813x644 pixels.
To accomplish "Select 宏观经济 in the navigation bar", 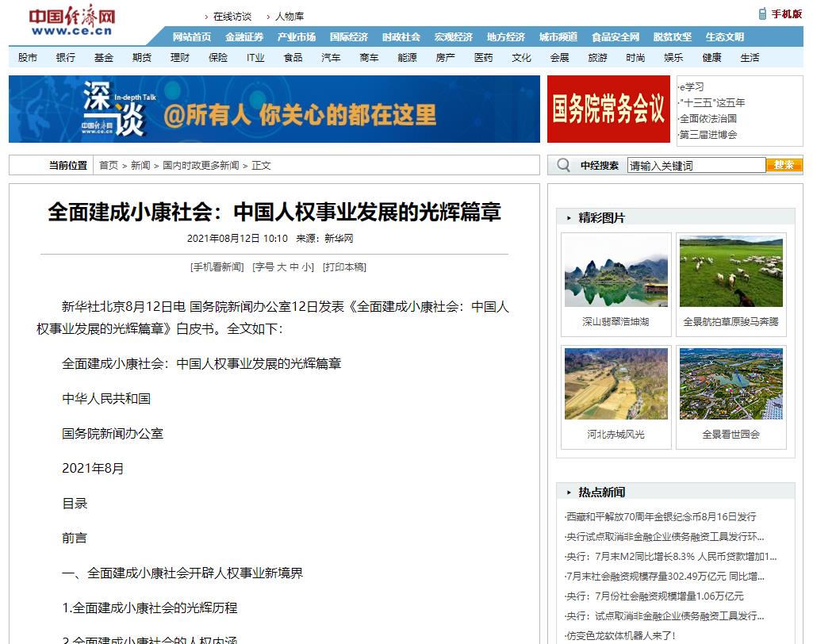I will (453, 37).
